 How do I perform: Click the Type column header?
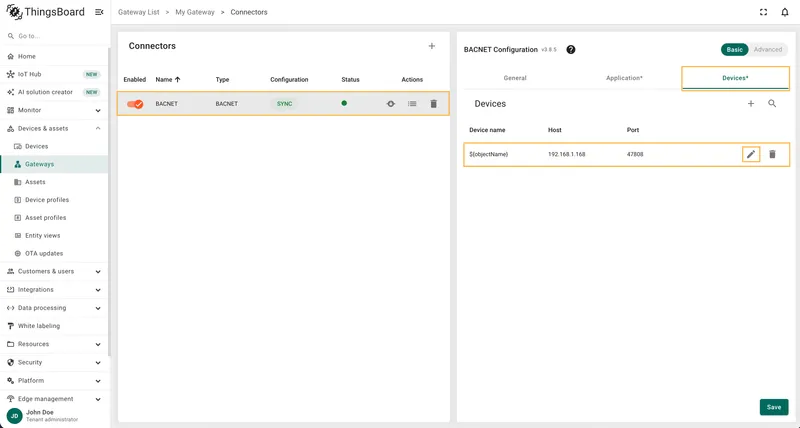click(222, 80)
